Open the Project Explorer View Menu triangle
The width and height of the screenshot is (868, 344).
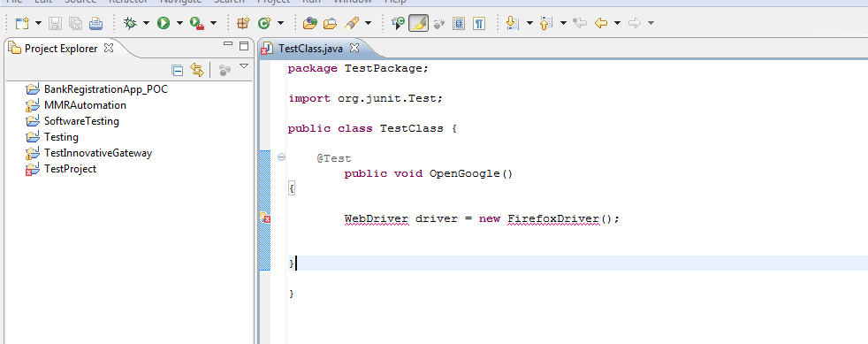point(244,66)
